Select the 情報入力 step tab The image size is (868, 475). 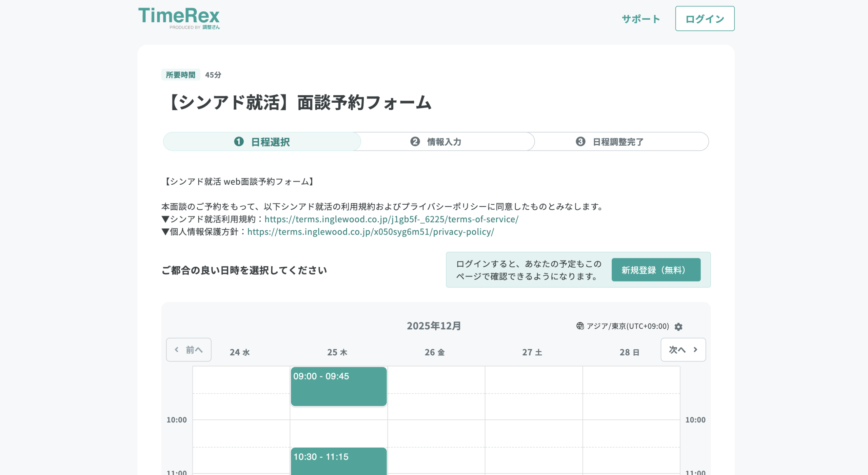444,142
